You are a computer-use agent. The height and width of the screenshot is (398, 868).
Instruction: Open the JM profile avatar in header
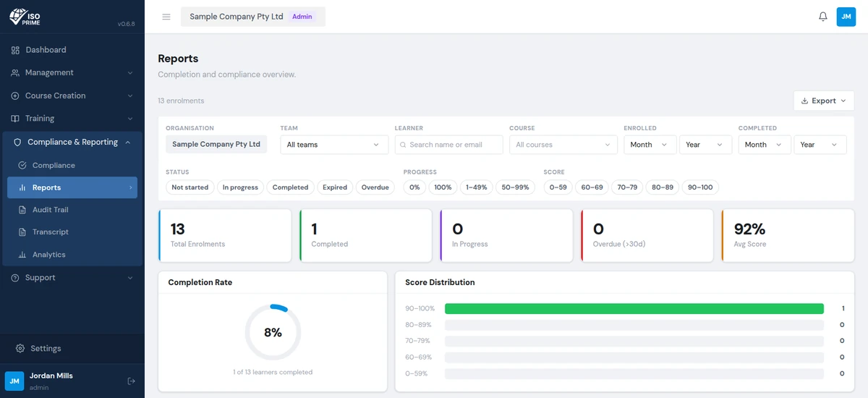[x=846, y=17]
